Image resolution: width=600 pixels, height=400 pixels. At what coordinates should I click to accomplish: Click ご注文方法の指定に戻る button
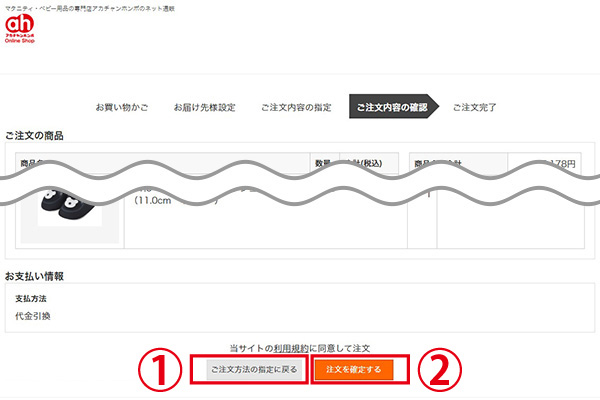pos(254,370)
